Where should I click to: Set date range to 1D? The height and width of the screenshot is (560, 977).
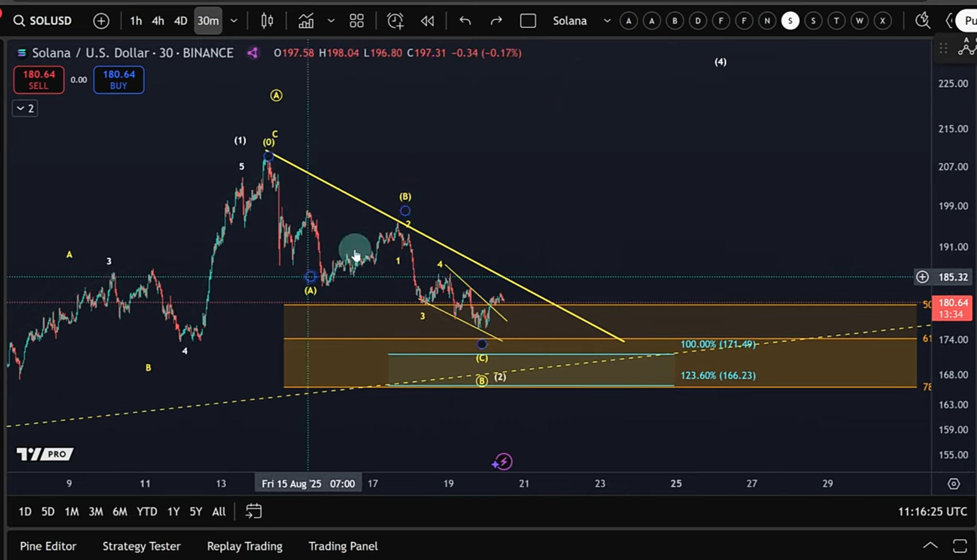coord(25,512)
